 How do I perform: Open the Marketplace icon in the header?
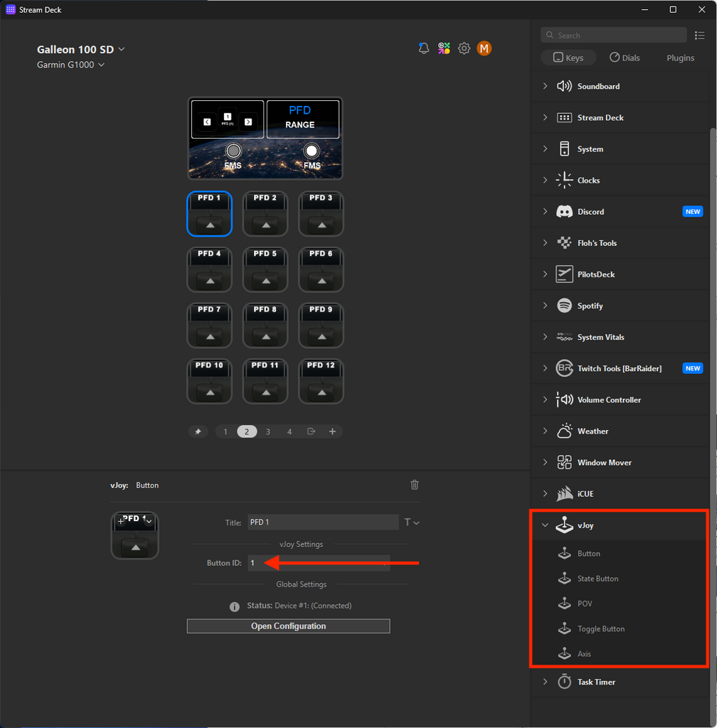444,48
